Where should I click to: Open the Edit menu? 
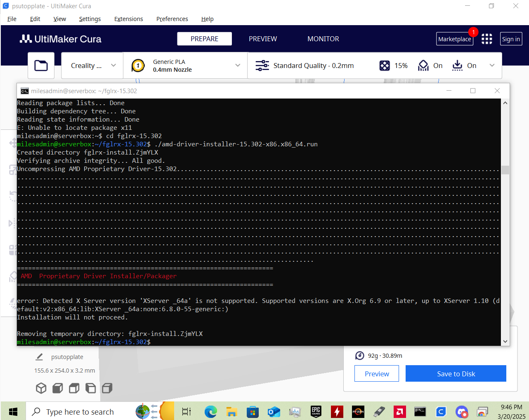(x=35, y=19)
